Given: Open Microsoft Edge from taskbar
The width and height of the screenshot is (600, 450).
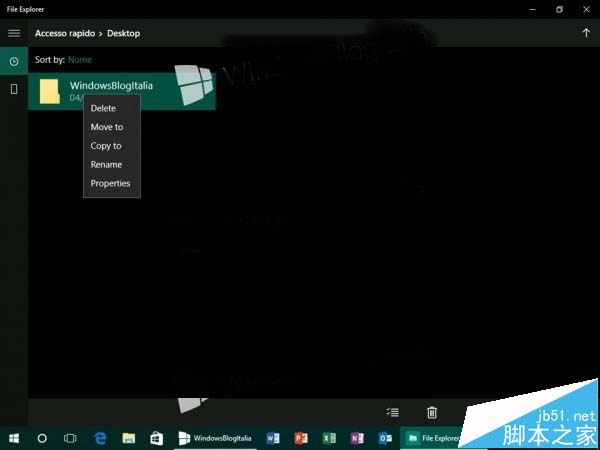Looking at the screenshot, I should click(100, 438).
